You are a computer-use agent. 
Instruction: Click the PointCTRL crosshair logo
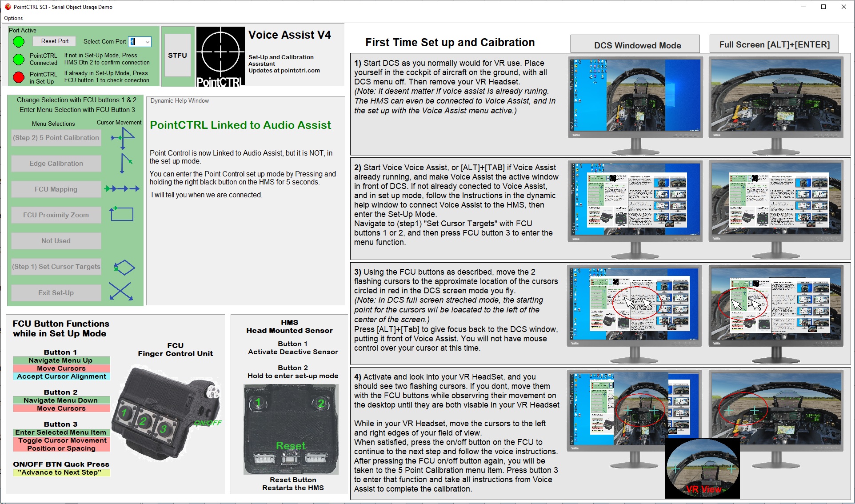coord(220,56)
